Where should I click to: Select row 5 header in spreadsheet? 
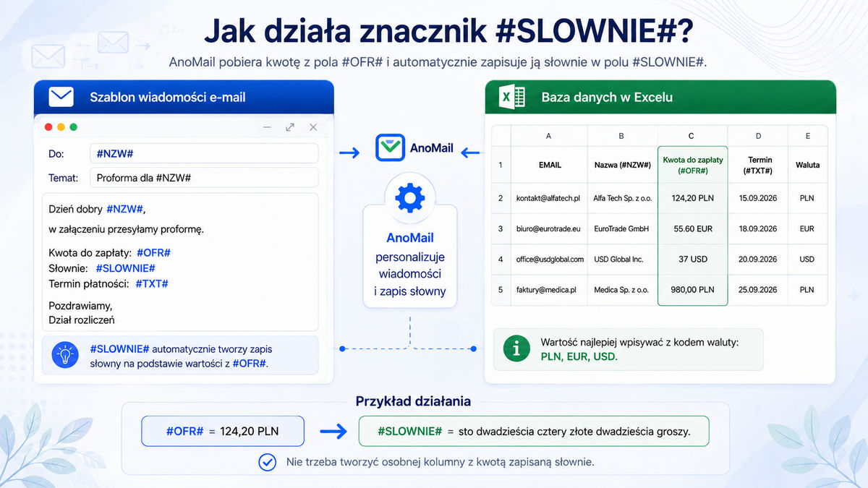tap(501, 290)
